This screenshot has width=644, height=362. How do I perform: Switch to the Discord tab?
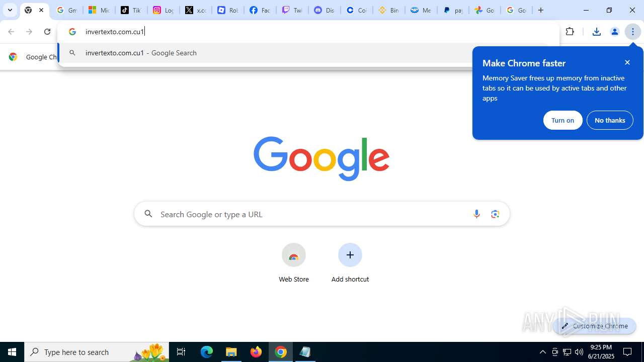click(324, 10)
